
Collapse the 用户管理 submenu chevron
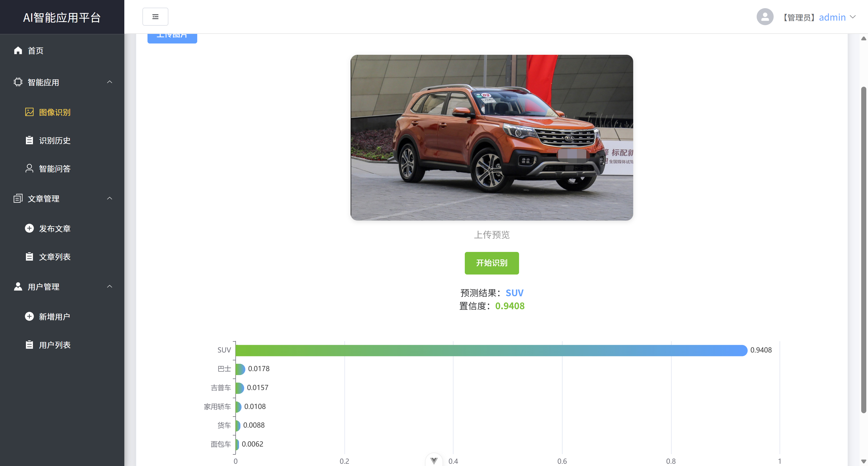click(110, 287)
